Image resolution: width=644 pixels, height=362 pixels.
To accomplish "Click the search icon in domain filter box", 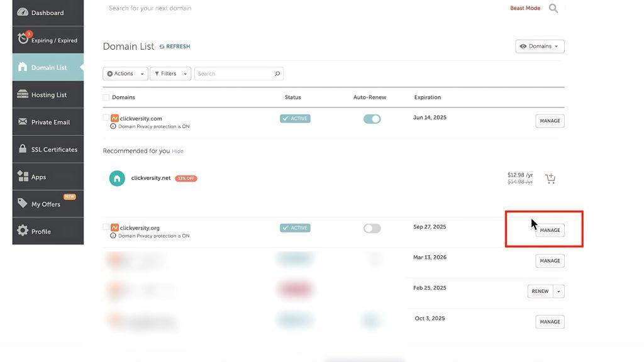I will 277,74.
